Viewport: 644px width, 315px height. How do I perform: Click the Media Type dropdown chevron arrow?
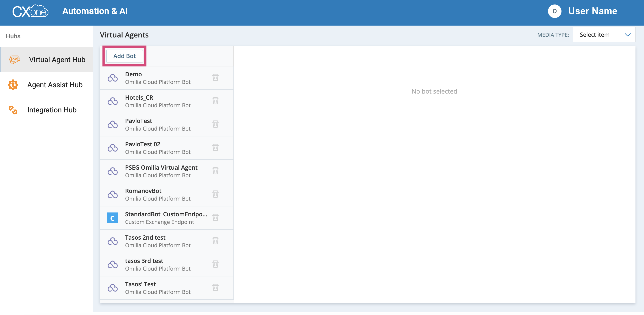[x=627, y=35]
